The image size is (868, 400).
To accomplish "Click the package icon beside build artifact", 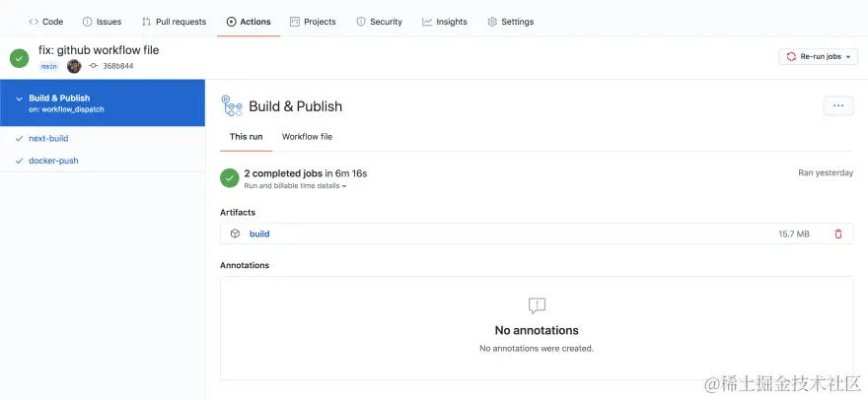I will click(x=236, y=233).
